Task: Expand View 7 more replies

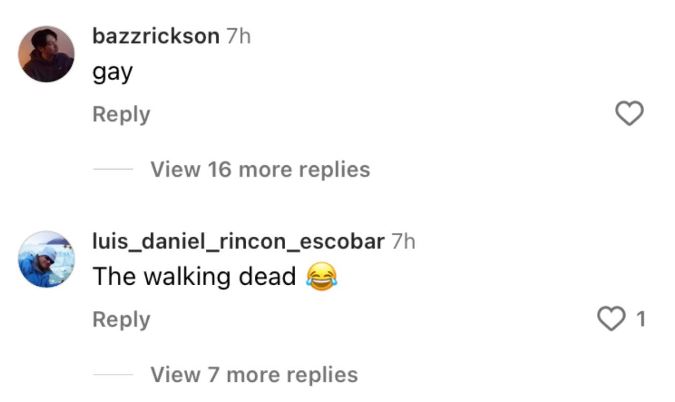Action: [254, 374]
